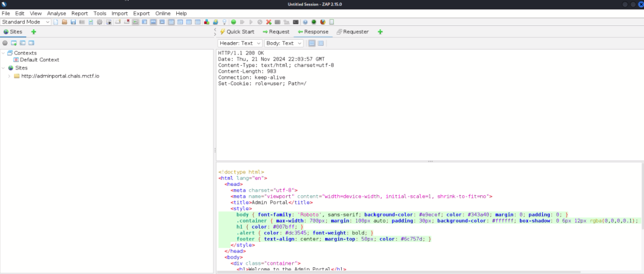Set break on all requests green circle

(x=234, y=22)
